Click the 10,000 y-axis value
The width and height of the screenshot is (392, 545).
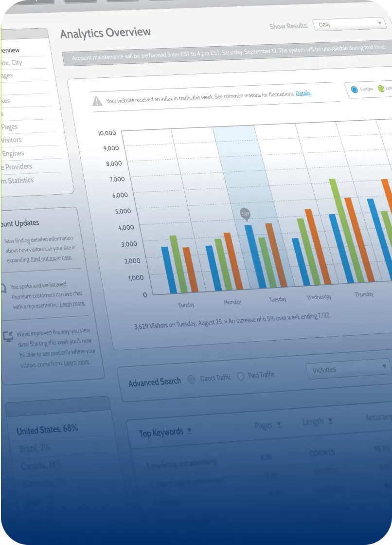(107, 133)
